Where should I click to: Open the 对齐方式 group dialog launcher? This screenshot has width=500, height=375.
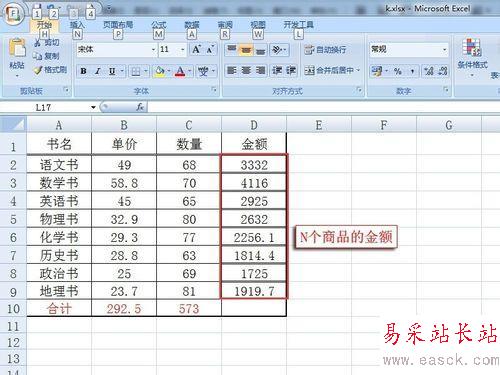click(x=359, y=90)
